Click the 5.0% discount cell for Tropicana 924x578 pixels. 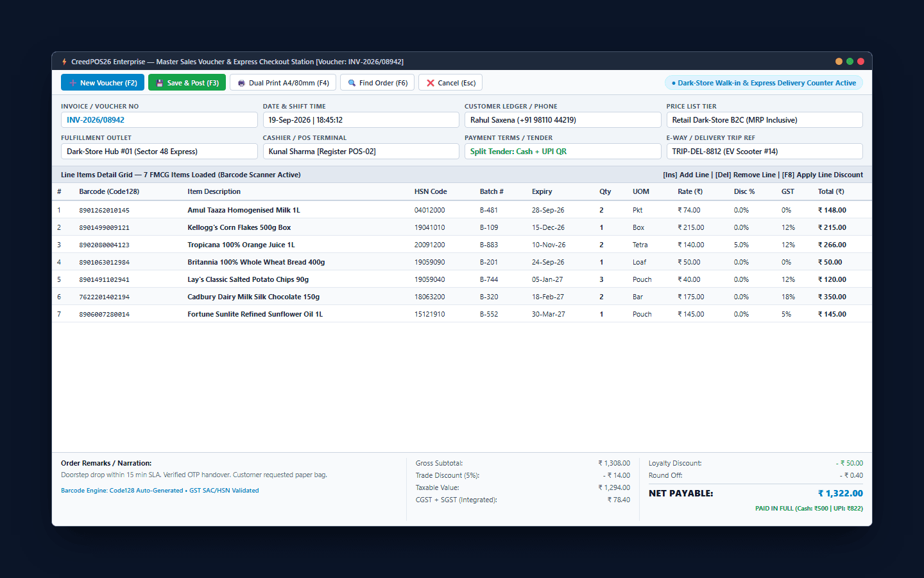click(741, 245)
